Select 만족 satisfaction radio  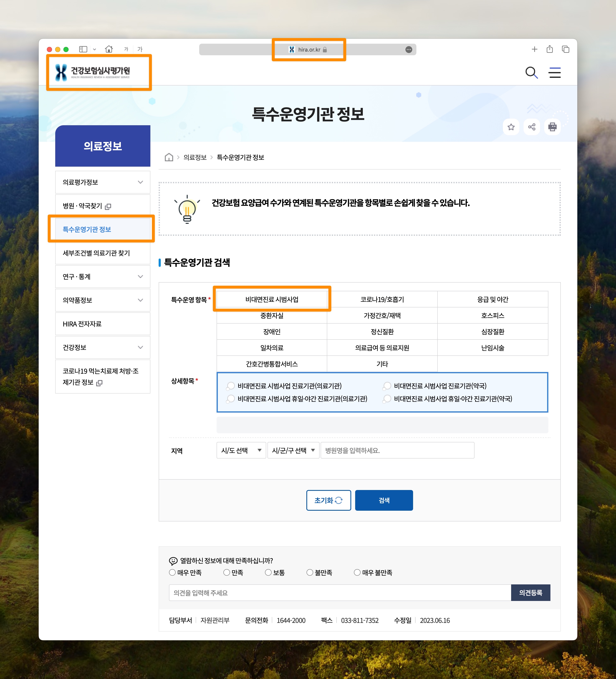[x=227, y=572]
